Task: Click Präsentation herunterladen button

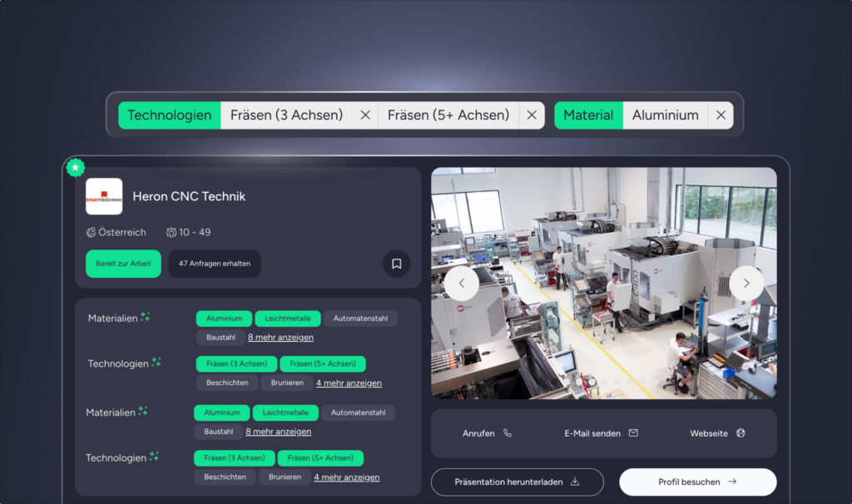Action: [517, 482]
